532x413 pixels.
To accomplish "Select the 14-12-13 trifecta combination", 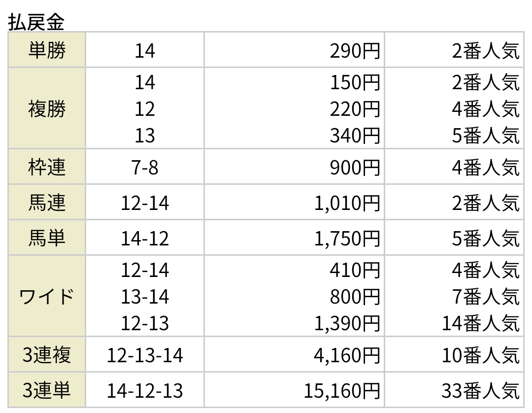I will pos(145,391).
